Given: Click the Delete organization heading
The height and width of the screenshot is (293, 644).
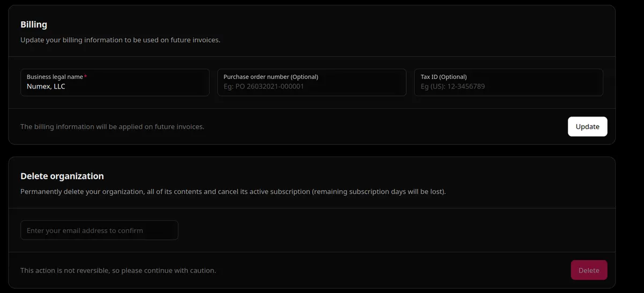Looking at the screenshot, I should click(62, 176).
